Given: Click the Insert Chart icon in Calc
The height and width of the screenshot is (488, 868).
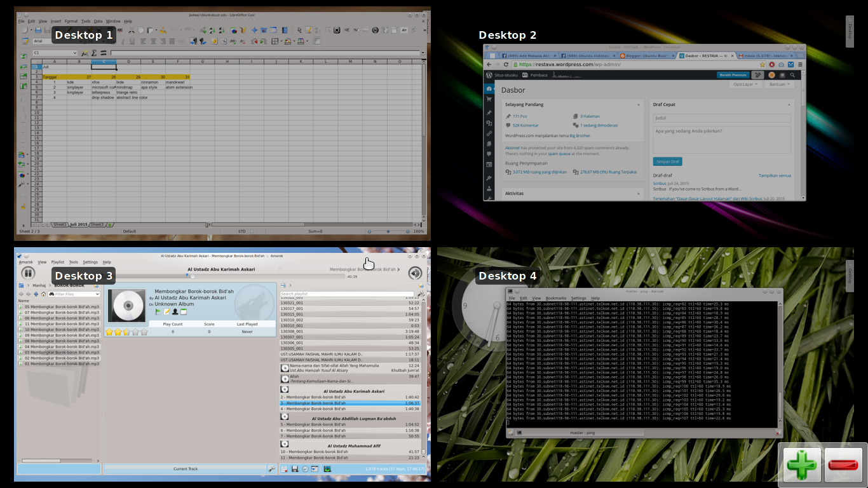Looking at the screenshot, I should (234, 30).
